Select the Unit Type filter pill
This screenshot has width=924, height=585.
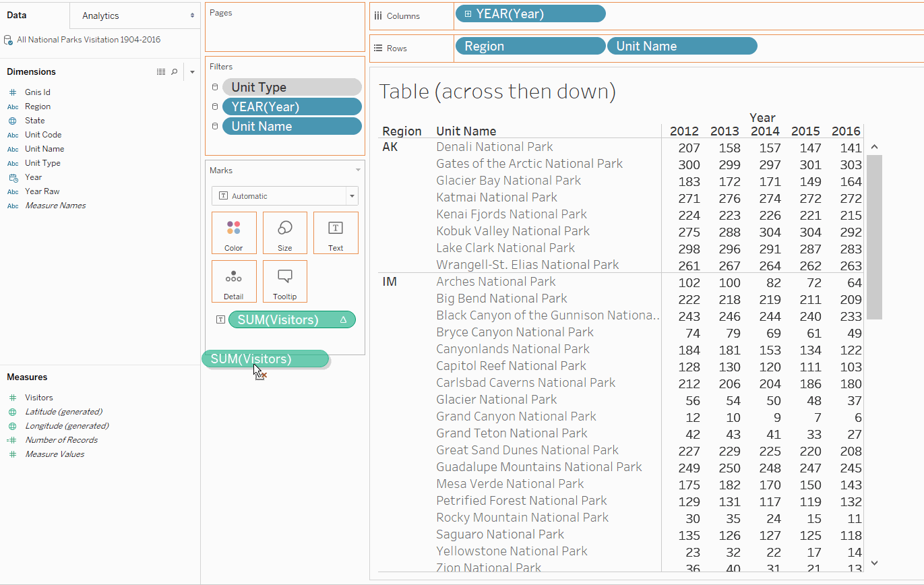coord(292,87)
